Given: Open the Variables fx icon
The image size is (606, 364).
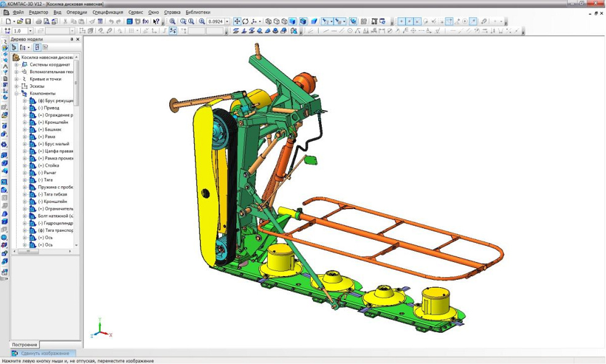Looking at the screenshot, I should pyautogui.click(x=146, y=22).
